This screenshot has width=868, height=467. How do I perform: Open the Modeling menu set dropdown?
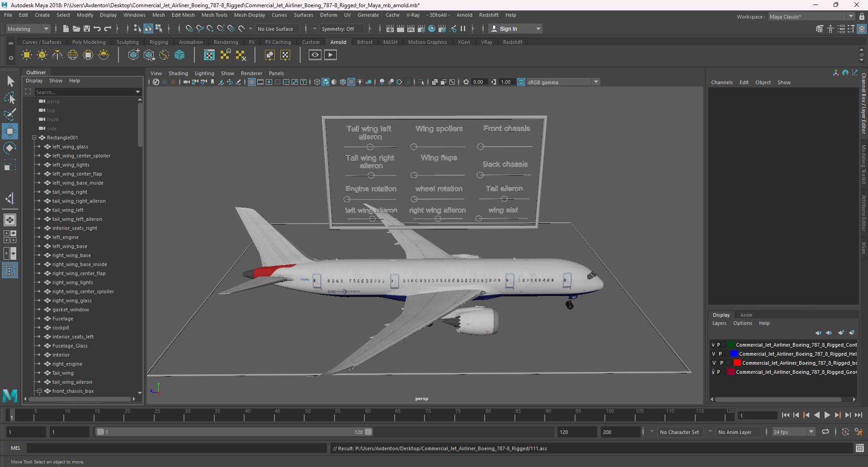tap(28, 29)
